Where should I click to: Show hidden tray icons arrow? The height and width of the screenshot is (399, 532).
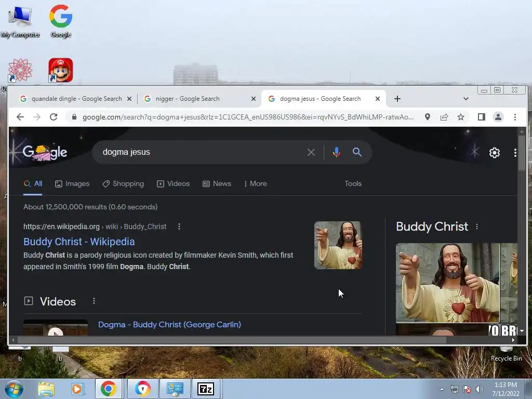(x=442, y=389)
